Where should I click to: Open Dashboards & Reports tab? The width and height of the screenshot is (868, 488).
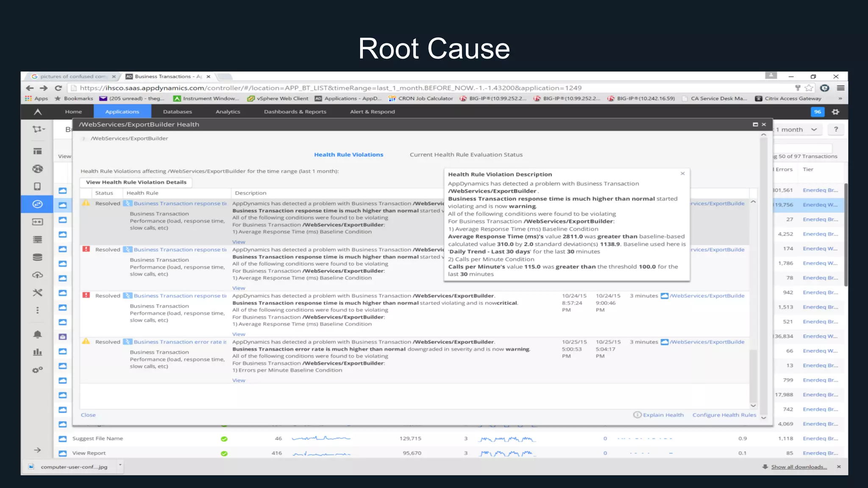coord(295,112)
